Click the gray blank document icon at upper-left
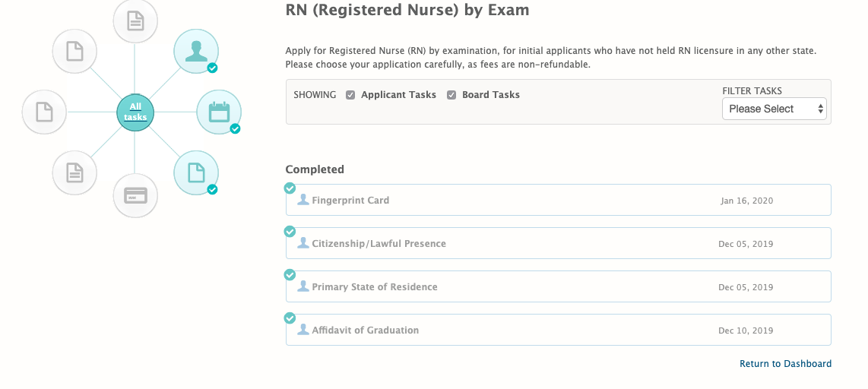868x389 pixels. click(74, 51)
